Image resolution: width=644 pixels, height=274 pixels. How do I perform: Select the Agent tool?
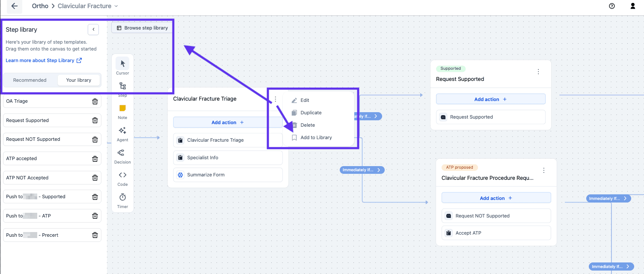click(122, 133)
